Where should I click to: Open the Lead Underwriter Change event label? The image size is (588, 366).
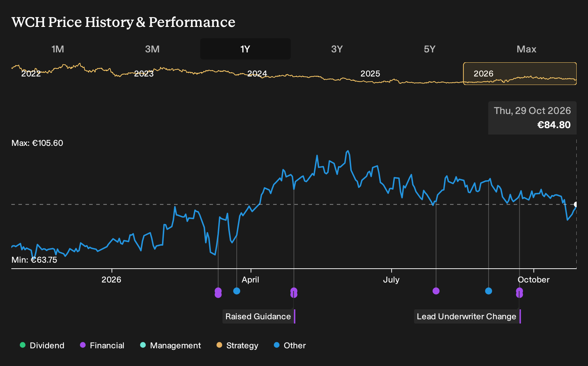pos(467,316)
